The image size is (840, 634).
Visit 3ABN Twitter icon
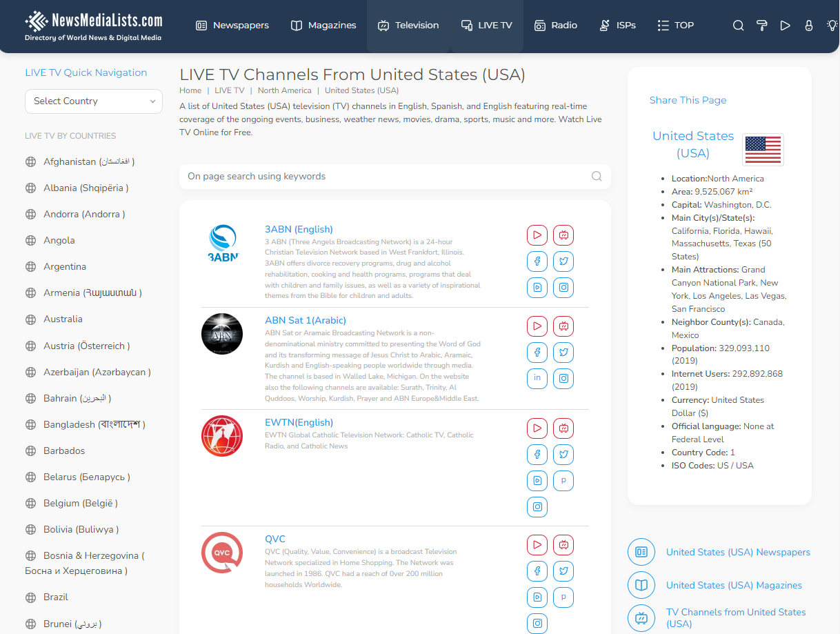pyautogui.click(x=563, y=261)
